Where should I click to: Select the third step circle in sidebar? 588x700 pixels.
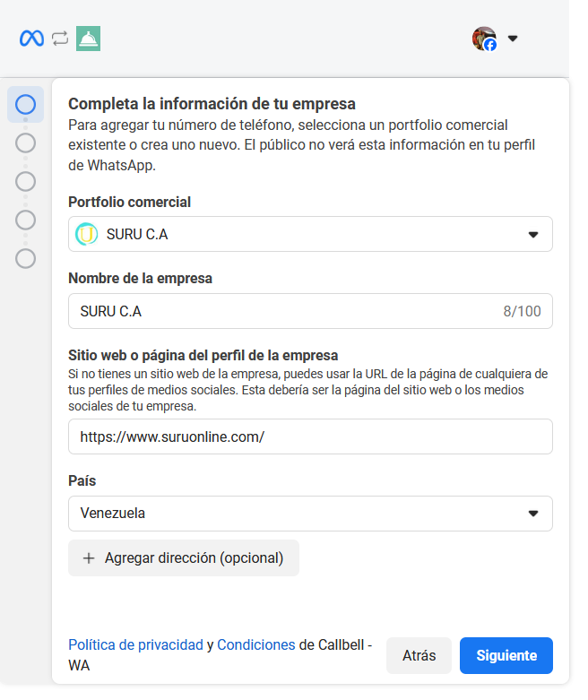[26, 181]
